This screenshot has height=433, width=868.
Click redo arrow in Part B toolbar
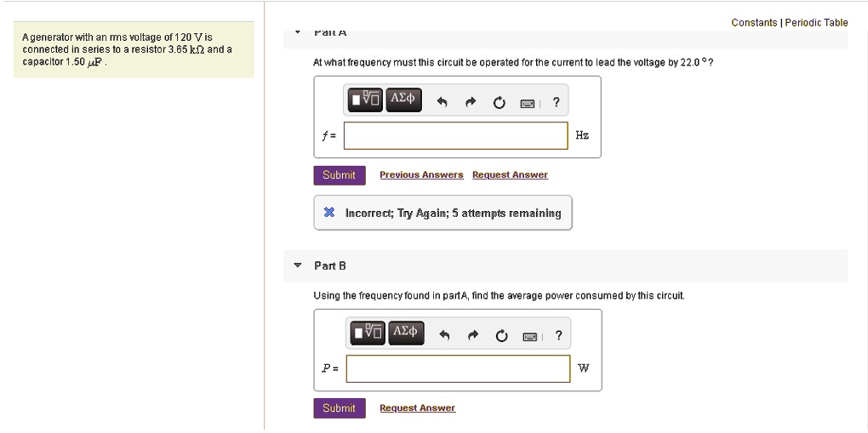click(x=472, y=335)
